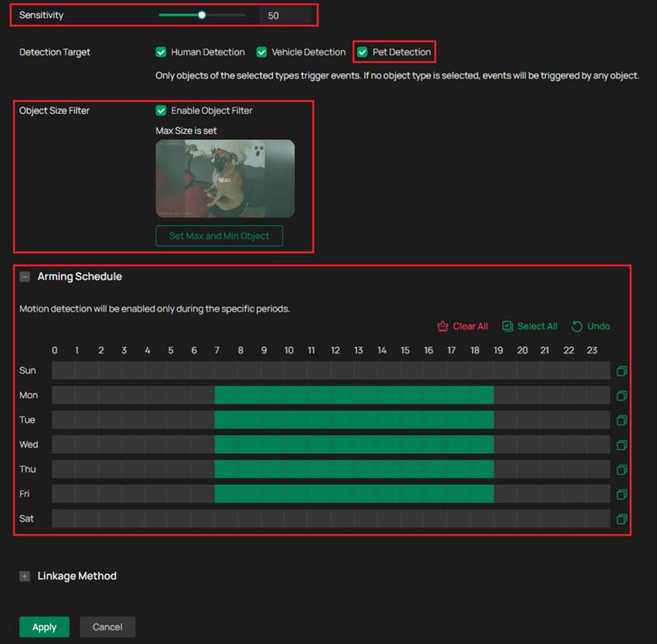Click the Detection Target label
This screenshot has width=657, height=644.
(x=55, y=52)
